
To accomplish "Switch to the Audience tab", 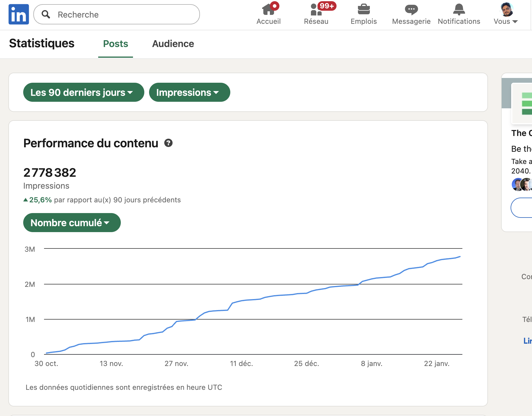I will [x=173, y=44].
